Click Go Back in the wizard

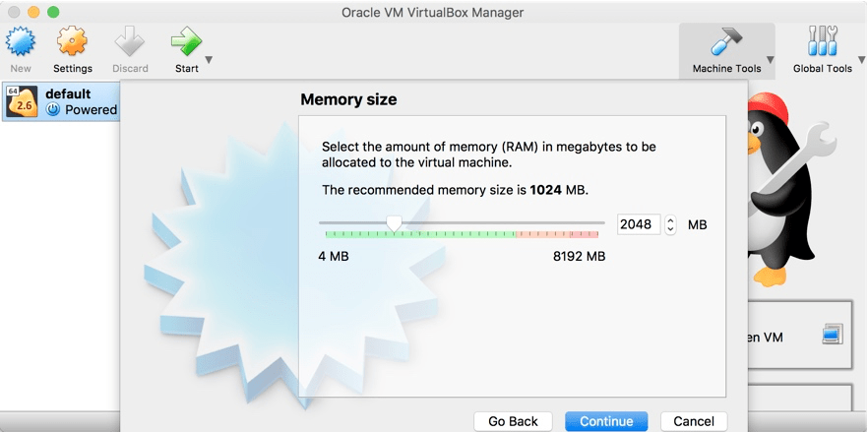coord(513,421)
